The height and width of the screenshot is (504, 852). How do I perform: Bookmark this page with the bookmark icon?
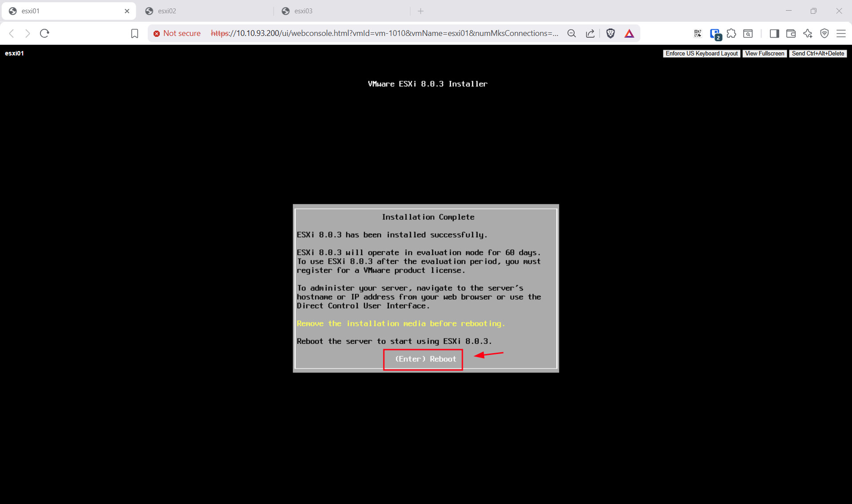click(135, 33)
